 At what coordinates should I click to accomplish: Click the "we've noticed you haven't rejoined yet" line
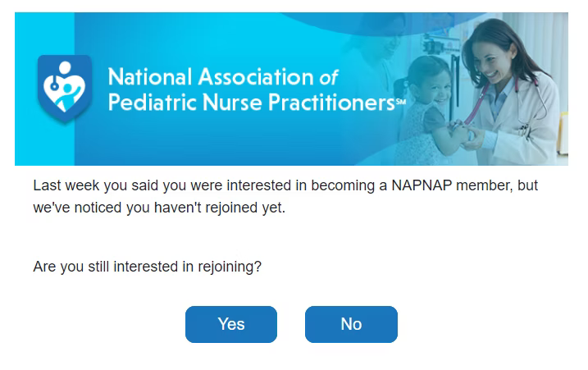(159, 208)
